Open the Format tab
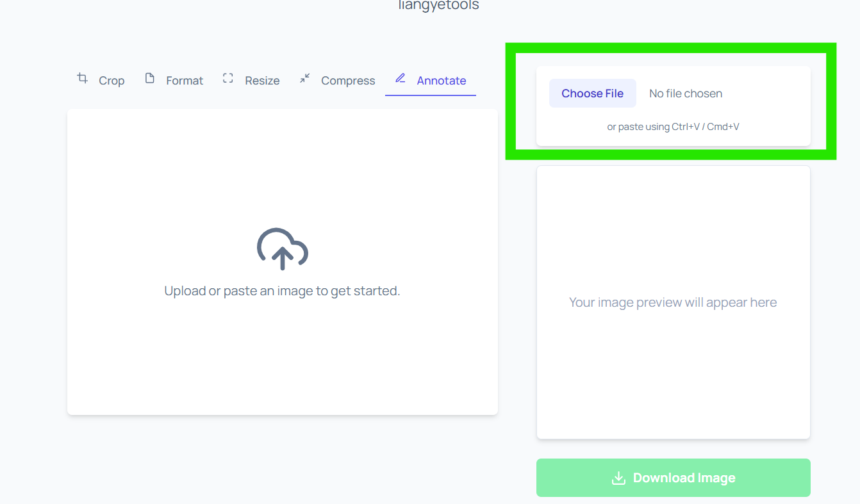Image resolution: width=860 pixels, height=504 pixels. tap(184, 80)
